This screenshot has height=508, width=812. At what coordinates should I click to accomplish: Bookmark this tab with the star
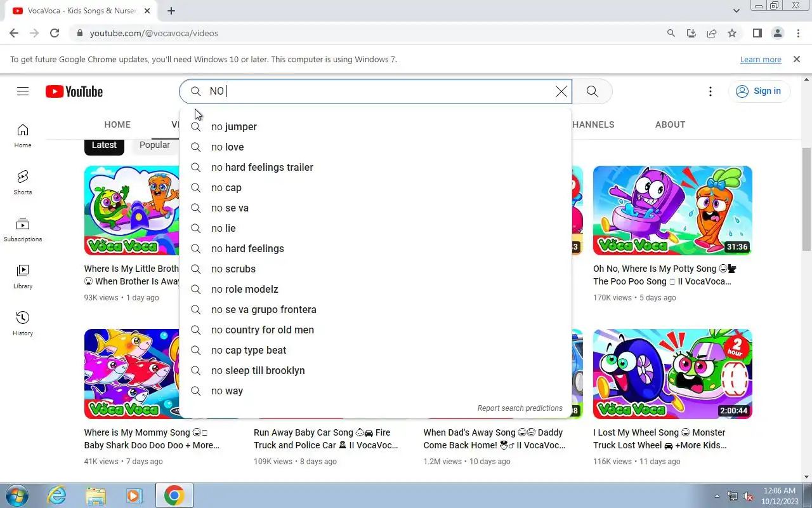(x=732, y=33)
